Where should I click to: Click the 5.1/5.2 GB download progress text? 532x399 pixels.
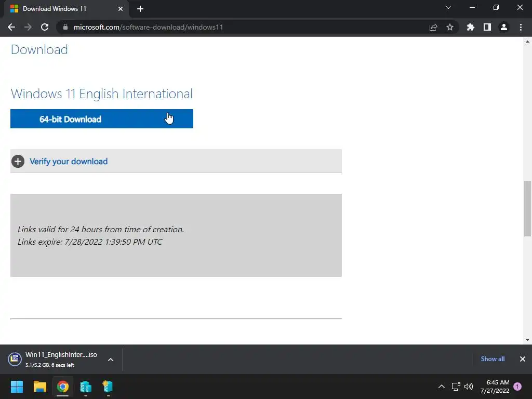[49, 365]
